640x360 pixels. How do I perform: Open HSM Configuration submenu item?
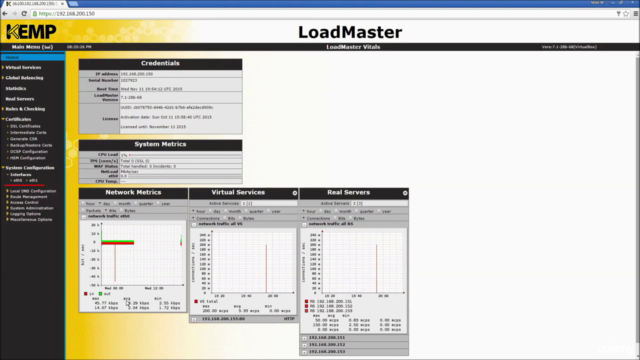[27, 158]
